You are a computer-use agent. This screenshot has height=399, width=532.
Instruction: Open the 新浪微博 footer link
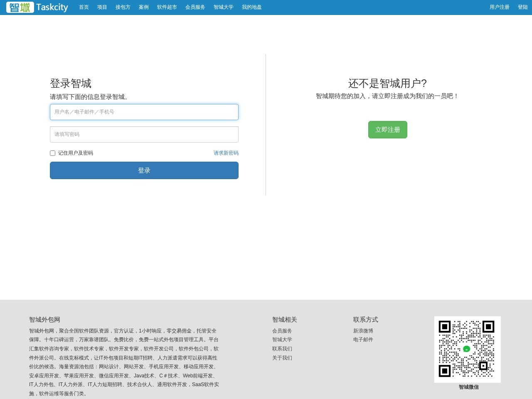coord(363,331)
